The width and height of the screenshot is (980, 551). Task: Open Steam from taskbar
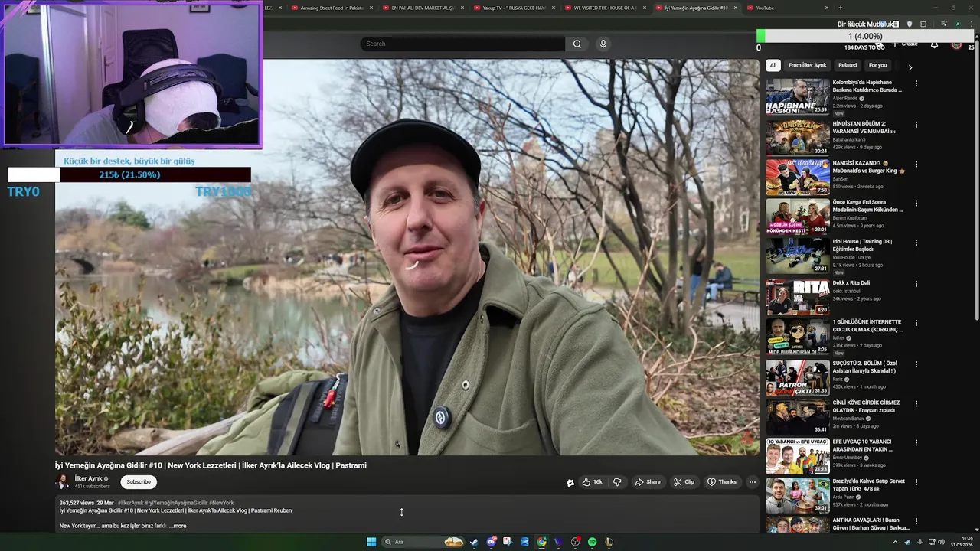pyautogui.click(x=474, y=542)
